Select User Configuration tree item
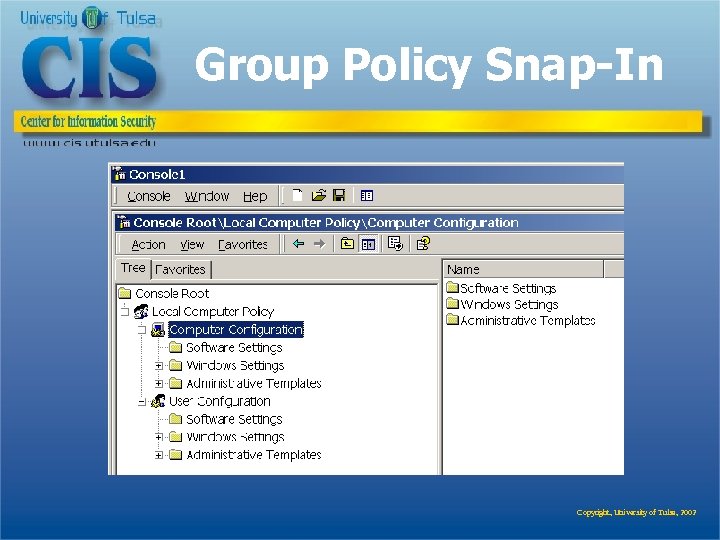Viewport: 720px width, 540px height. click(219, 401)
